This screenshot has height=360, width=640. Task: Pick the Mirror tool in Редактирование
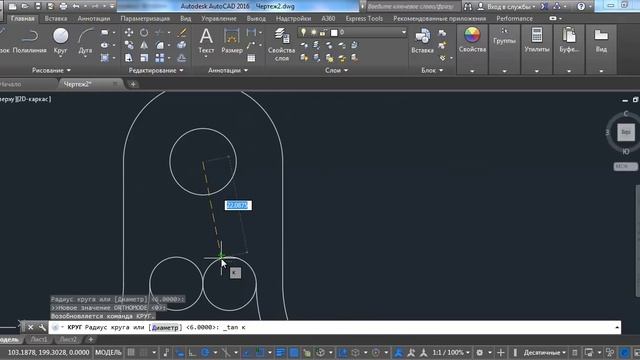click(144, 45)
